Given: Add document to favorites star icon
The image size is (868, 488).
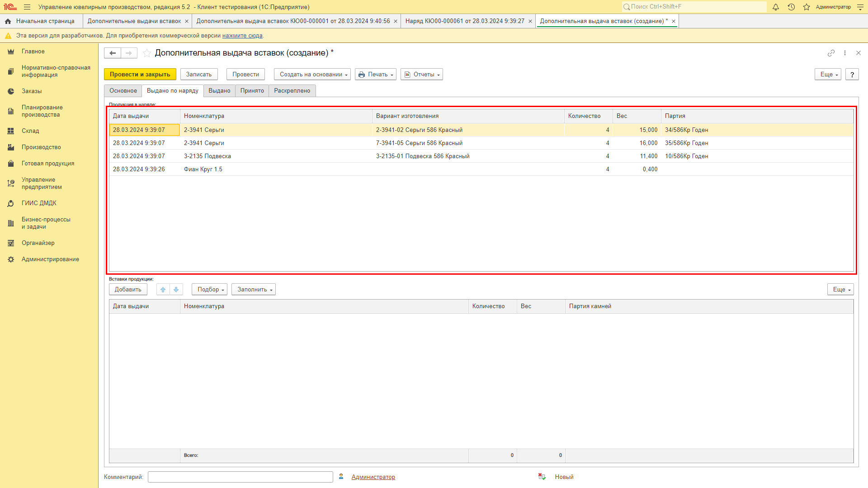Looking at the screenshot, I should (x=147, y=53).
